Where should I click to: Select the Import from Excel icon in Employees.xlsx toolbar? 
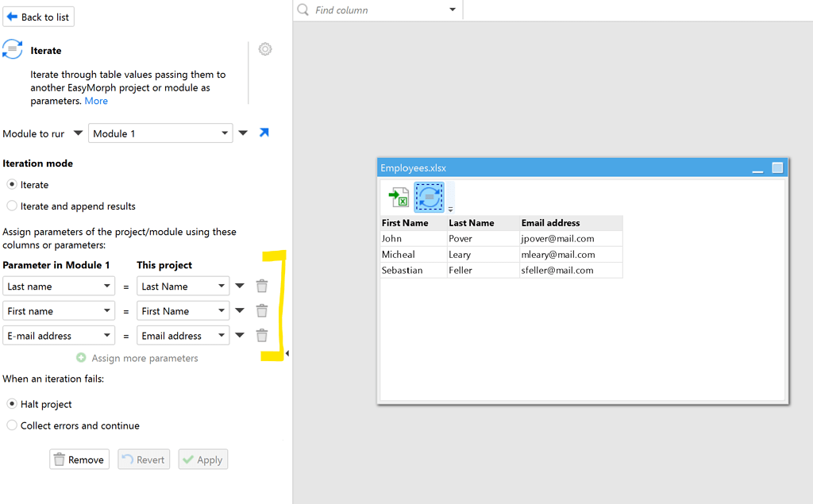(398, 196)
